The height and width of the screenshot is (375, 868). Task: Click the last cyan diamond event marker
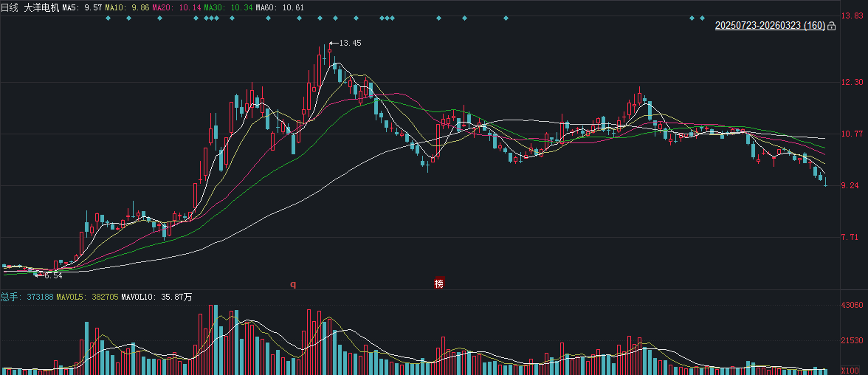click(702, 18)
